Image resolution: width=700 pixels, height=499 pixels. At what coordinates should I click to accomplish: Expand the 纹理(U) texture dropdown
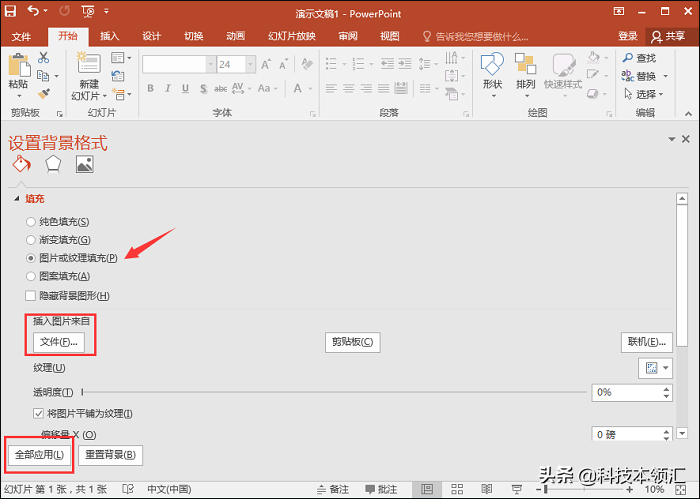(666, 368)
